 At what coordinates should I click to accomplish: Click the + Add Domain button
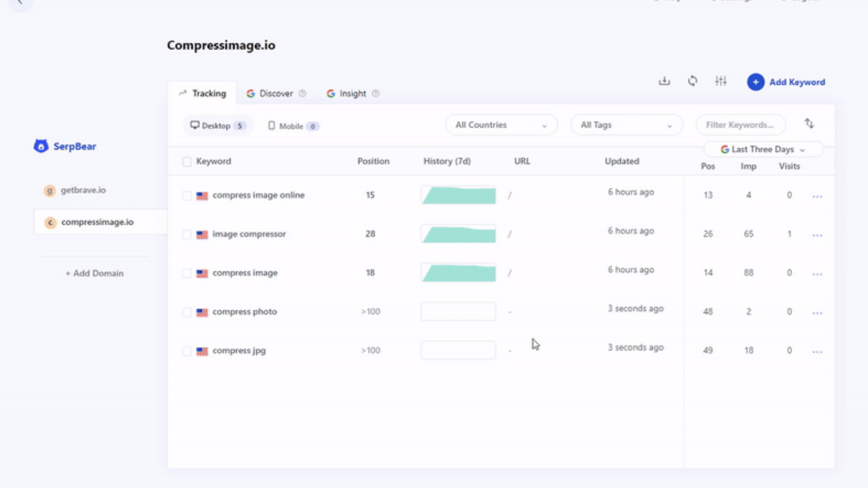tap(94, 273)
